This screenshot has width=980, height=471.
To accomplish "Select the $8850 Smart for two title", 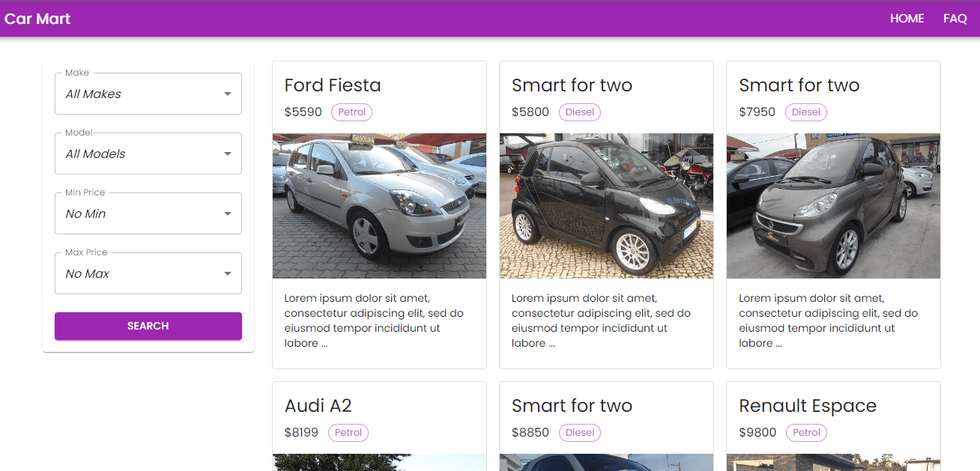I will point(572,406).
